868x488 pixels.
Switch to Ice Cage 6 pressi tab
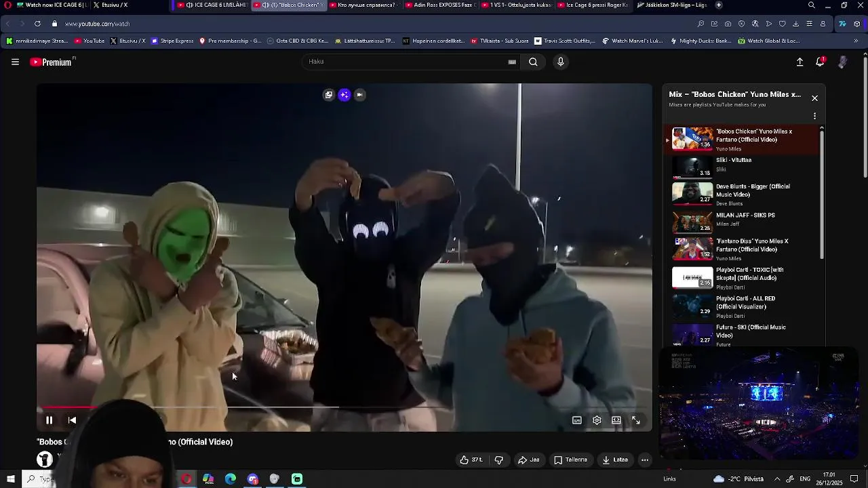click(x=594, y=5)
